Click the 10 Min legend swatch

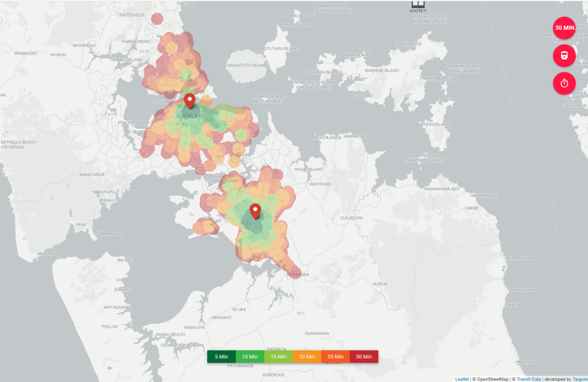tap(250, 357)
